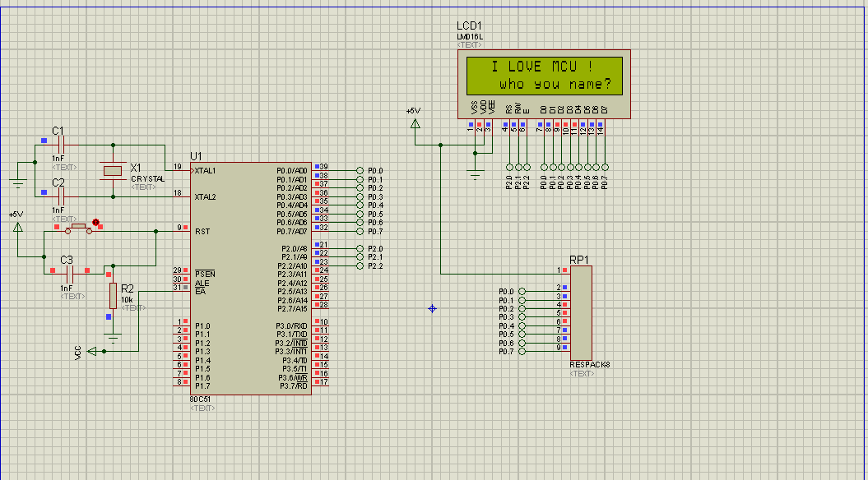Click the 'LCD1' reference label
Image resolution: width=868 pixels, height=480 pixels.
tap(469, 26)
